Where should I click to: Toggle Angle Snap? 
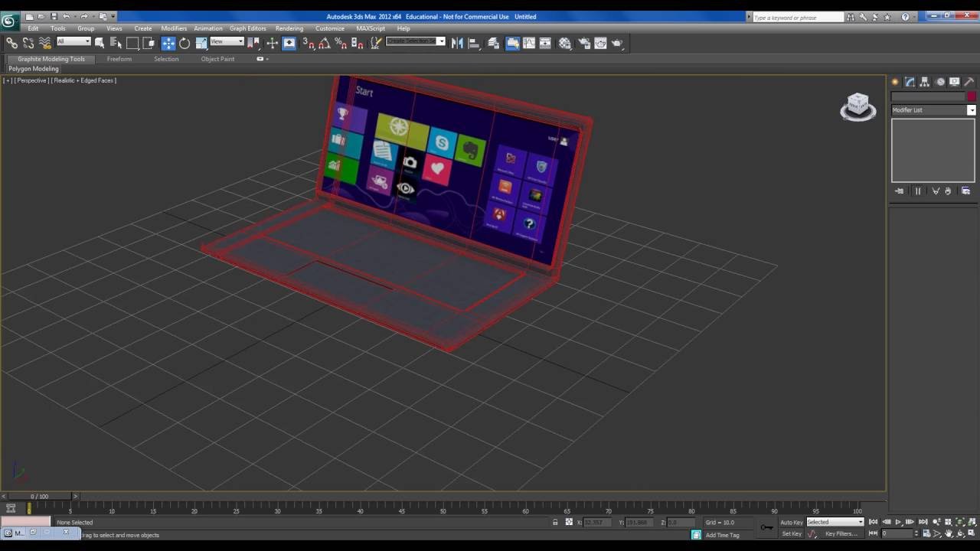(x=325, y=44)
